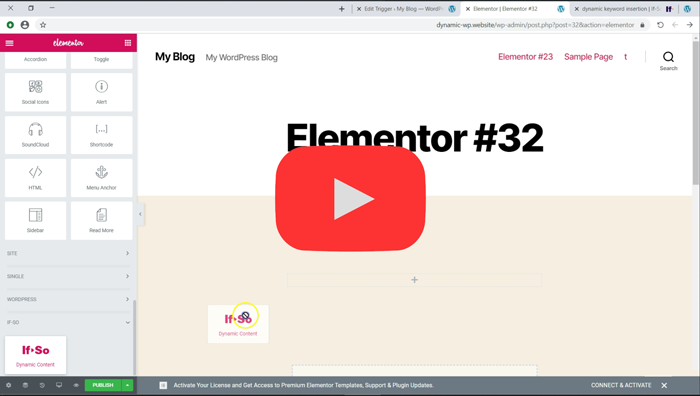Open the Publish save options arrow

pos(127,385)
